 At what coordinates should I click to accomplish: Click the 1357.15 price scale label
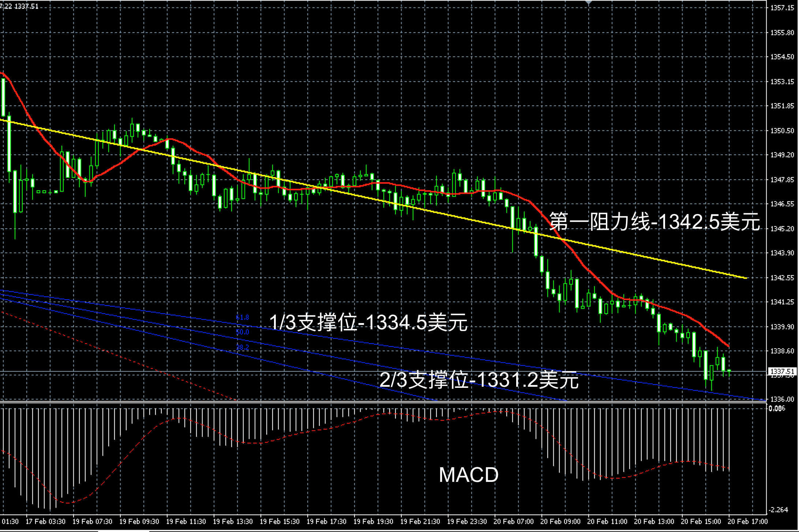coord(782,8)
